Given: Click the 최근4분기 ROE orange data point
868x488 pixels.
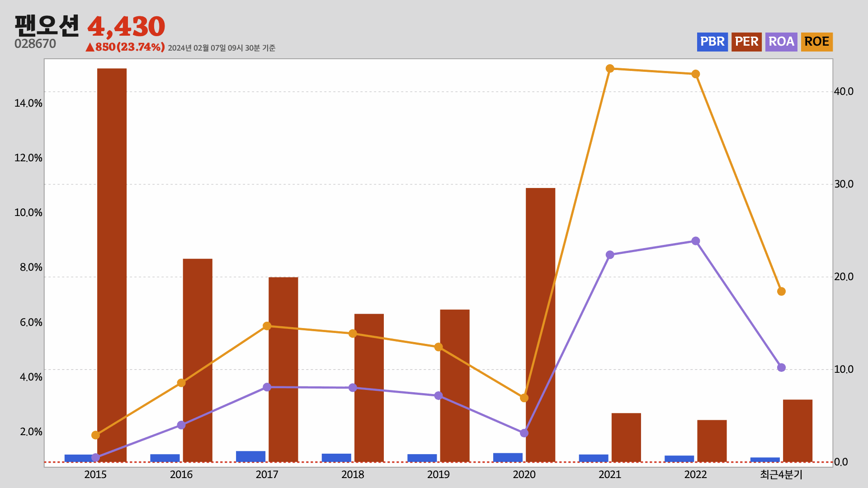Looking at the screenshot, I should coord(781,291).
